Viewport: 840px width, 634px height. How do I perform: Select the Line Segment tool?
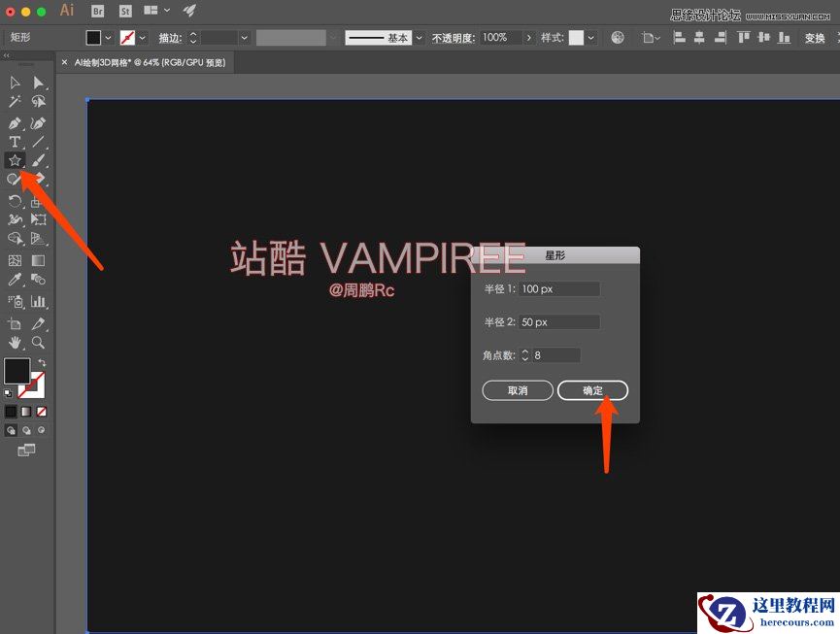(38, 142)
